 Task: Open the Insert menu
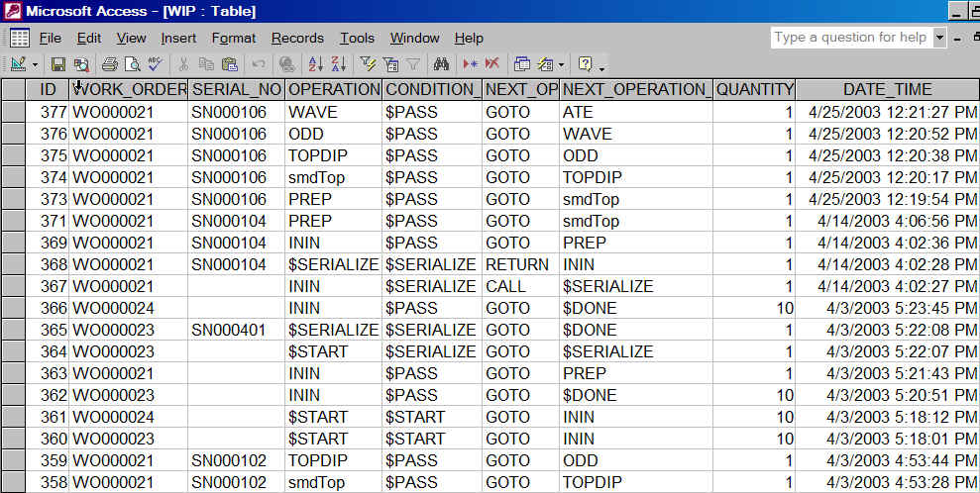click(x=178, y=38)
